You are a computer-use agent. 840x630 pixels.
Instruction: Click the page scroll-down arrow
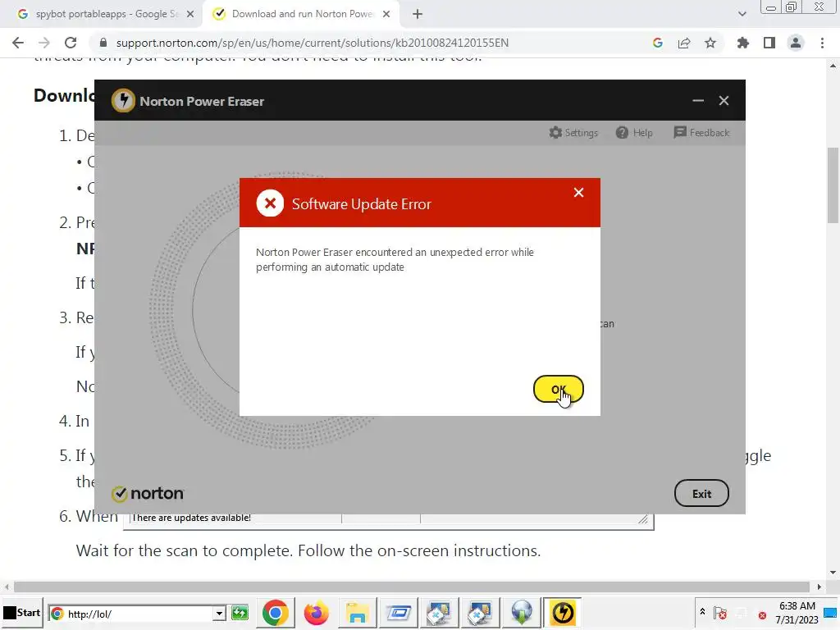click(833, 573)
